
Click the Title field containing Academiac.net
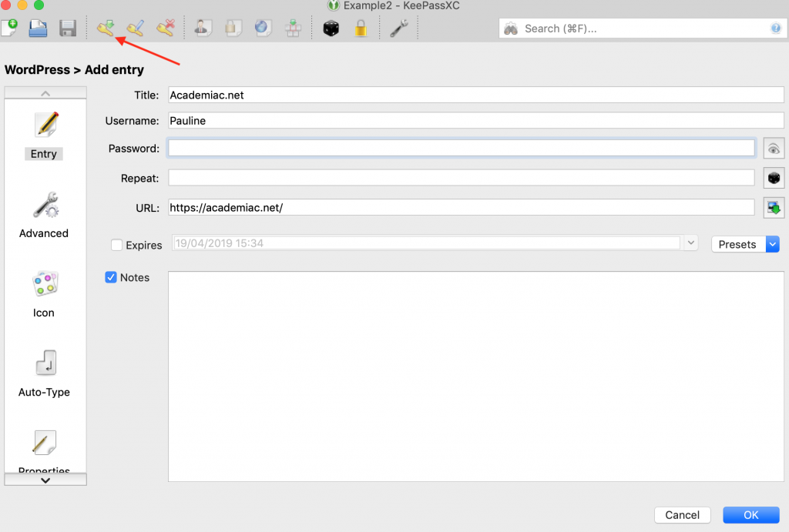pos(475,95)
